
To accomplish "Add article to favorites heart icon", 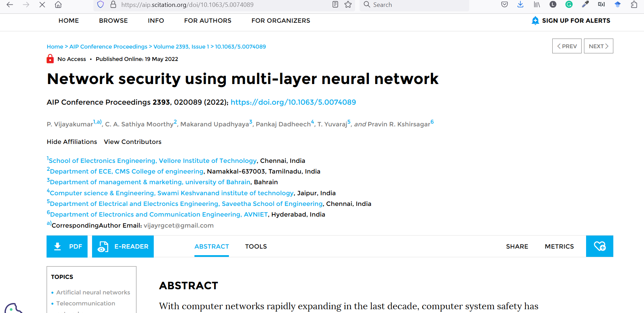I will [600, 246].
